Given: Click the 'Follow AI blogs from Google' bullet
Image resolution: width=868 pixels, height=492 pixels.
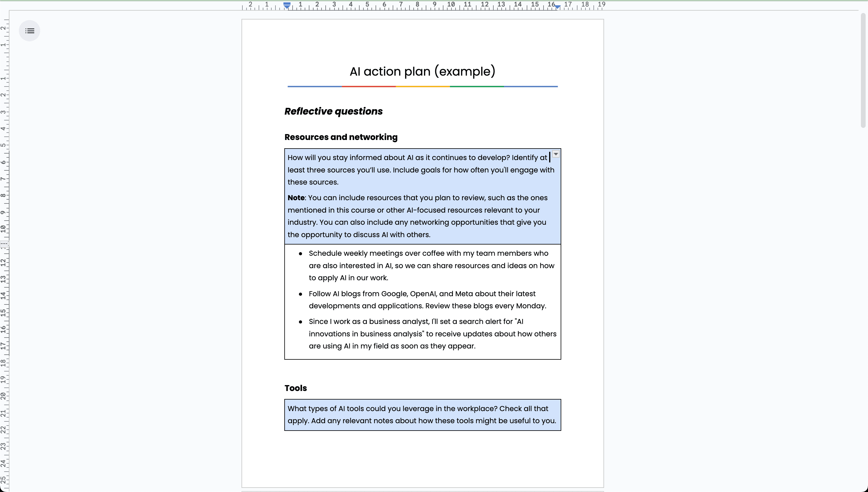Looking at the screenshot, I should click(x=427, y=300).
